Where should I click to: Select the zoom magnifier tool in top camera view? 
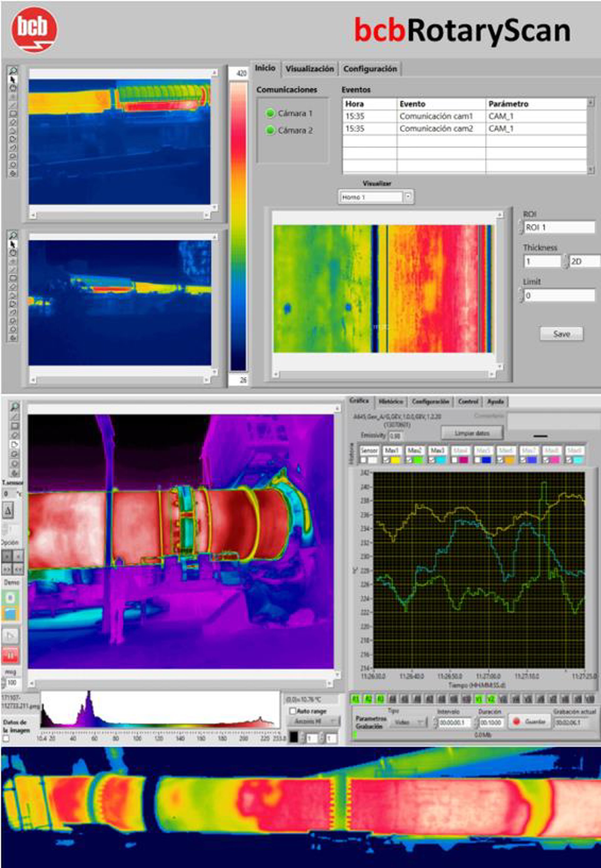coord(13,70)
